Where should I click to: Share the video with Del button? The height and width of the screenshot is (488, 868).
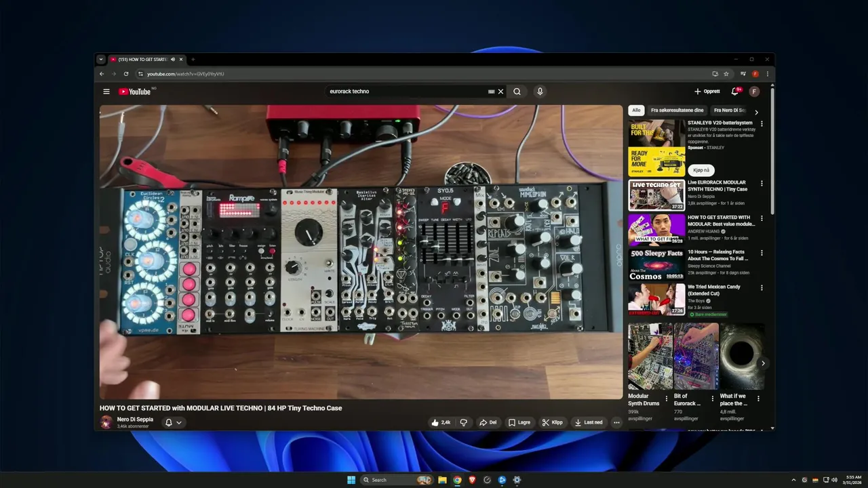[x=488, y=422]
